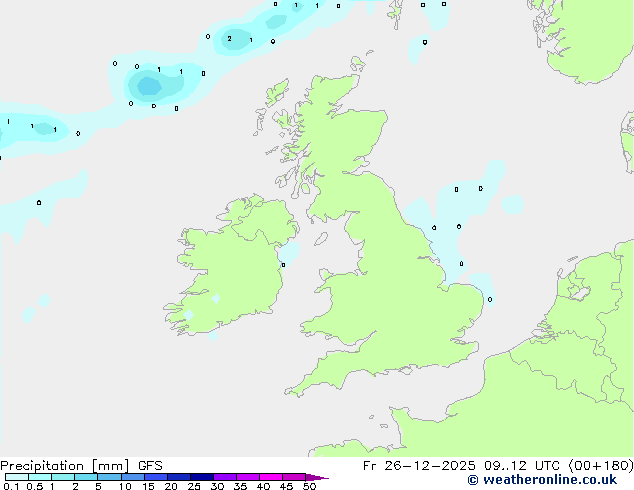This screenshot has width=634, height=490.
Task: Click the 2–5 mm legend swatch
Action: (x=86, y=477)
